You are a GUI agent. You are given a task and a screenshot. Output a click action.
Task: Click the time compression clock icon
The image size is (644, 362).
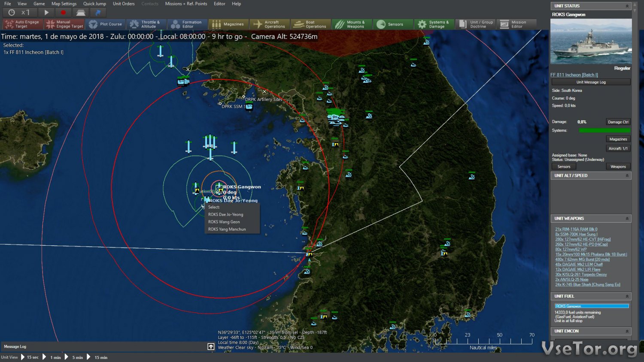[x=12, y=12]
